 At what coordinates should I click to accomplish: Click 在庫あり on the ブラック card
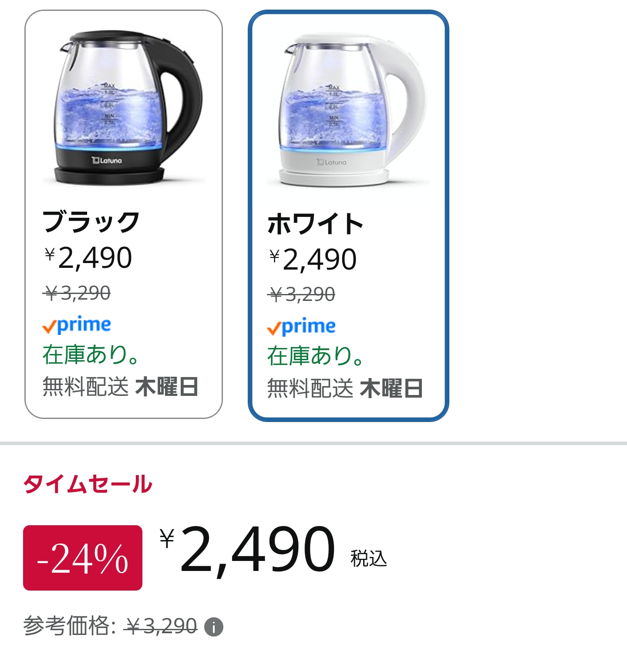(91, 355)
